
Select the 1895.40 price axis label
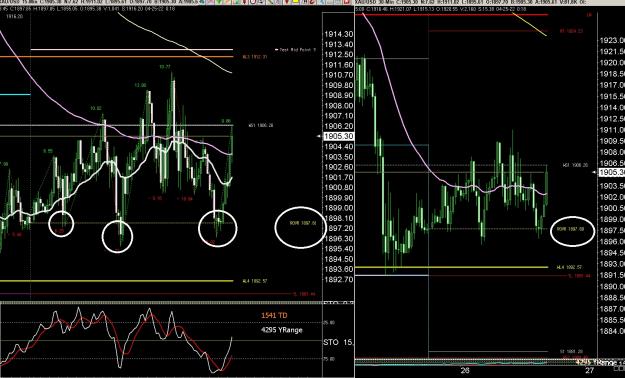coord(339,249)
